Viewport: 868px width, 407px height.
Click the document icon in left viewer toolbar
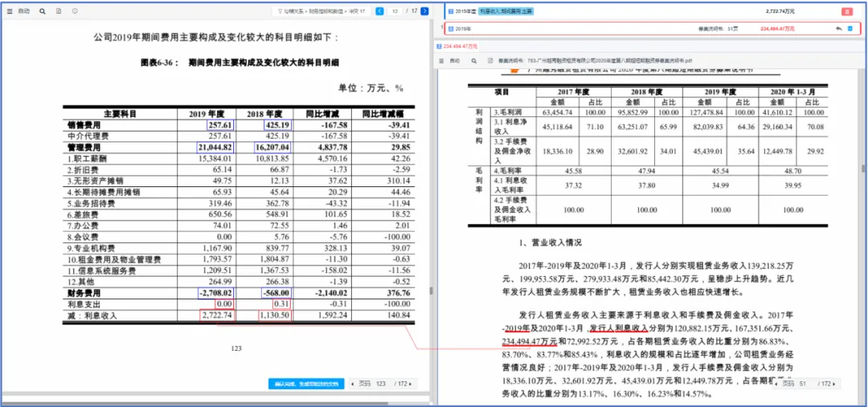click(59, 11)
